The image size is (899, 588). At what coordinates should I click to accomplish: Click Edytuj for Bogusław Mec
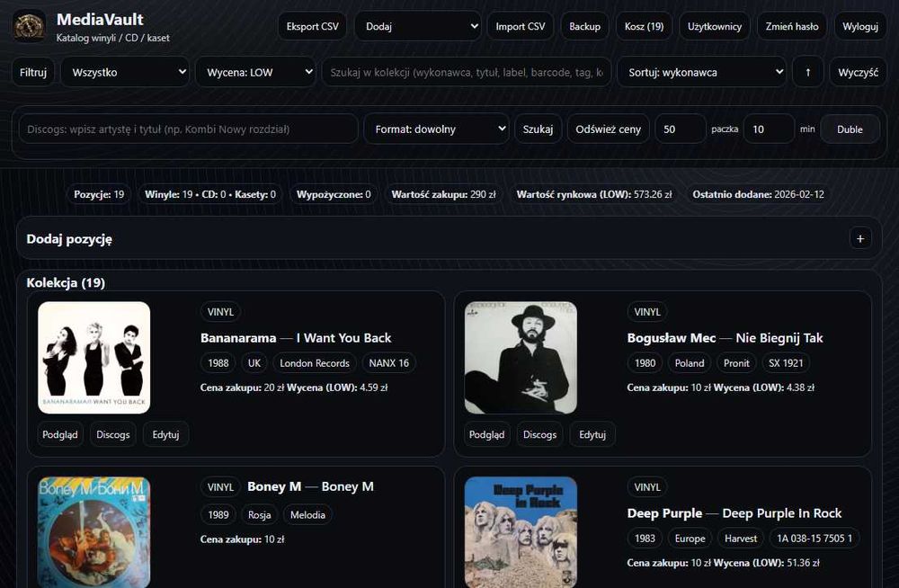592,434
